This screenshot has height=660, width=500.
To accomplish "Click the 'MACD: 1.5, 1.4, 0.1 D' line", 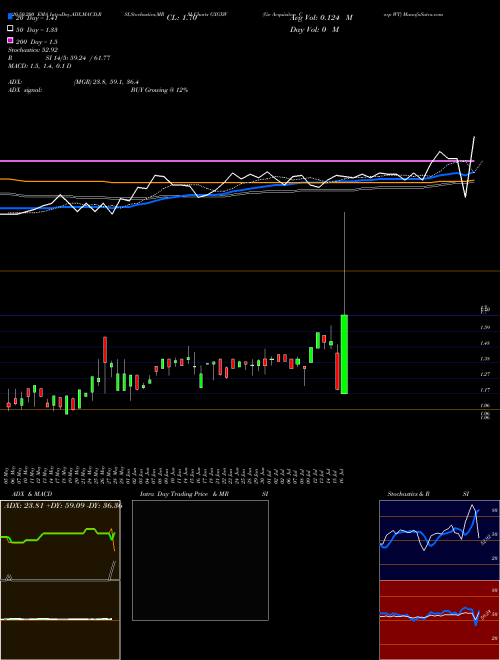I will [40, 66].
